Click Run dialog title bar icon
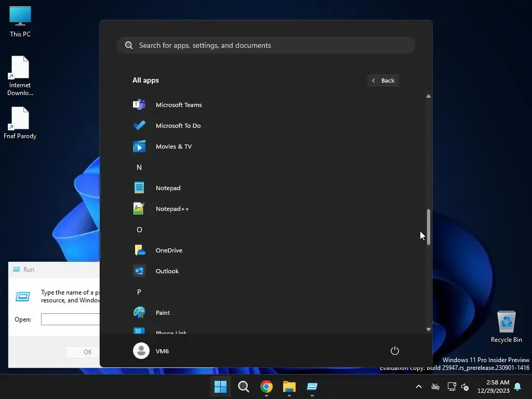The height and width of the screenshot is (399, 532). pyautogui.click(x=16, y=270)
